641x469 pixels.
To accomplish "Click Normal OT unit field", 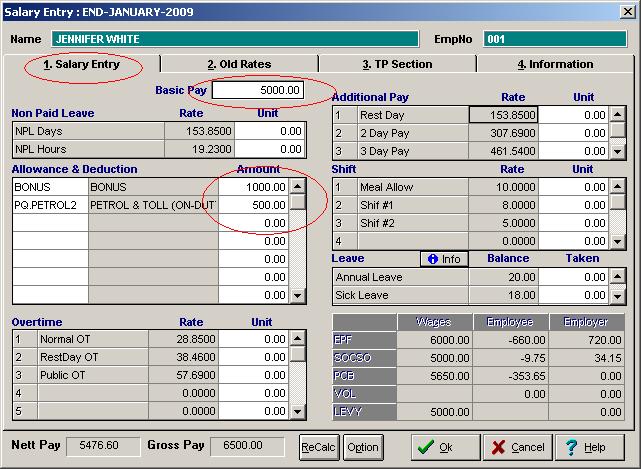I will [x=253, y=339].
